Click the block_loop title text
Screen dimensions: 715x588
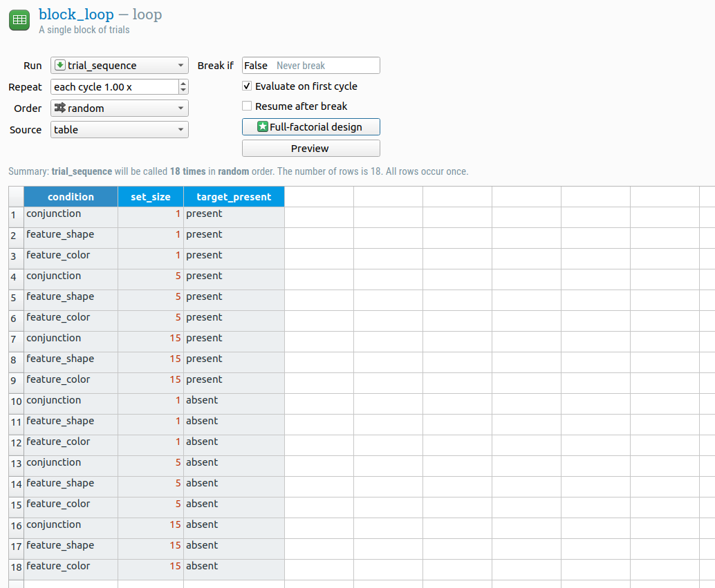click(x=77, y=14)
